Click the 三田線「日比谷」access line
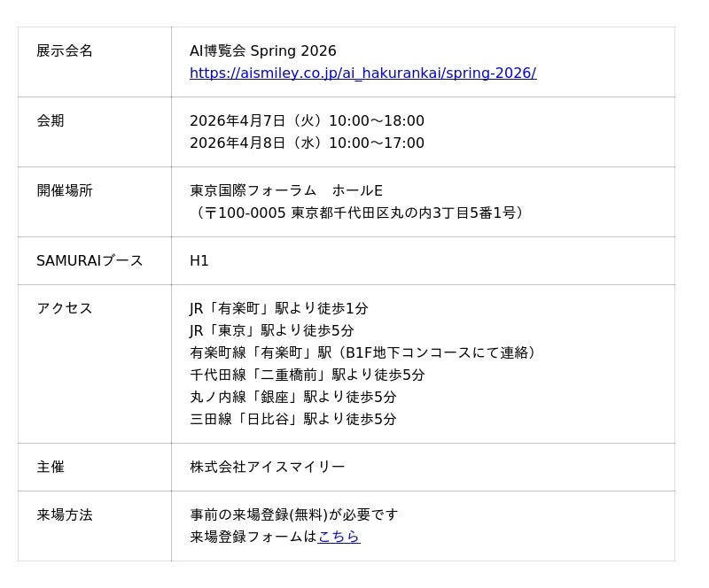 [293, 420]
